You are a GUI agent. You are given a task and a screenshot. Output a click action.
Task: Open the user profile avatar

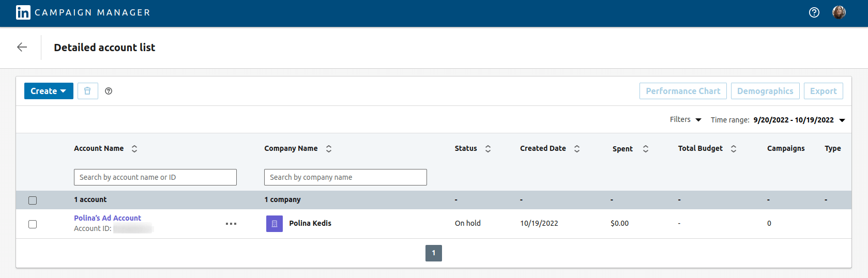coord(839,12)
